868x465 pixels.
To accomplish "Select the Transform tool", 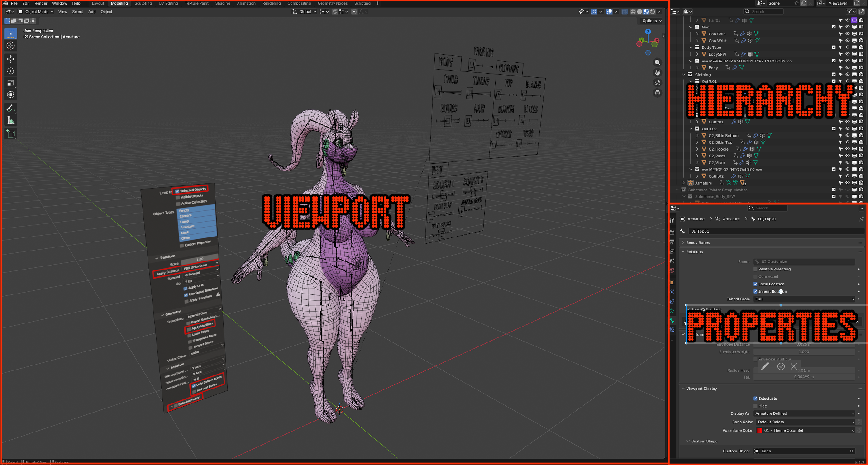I will coord(11,95).
